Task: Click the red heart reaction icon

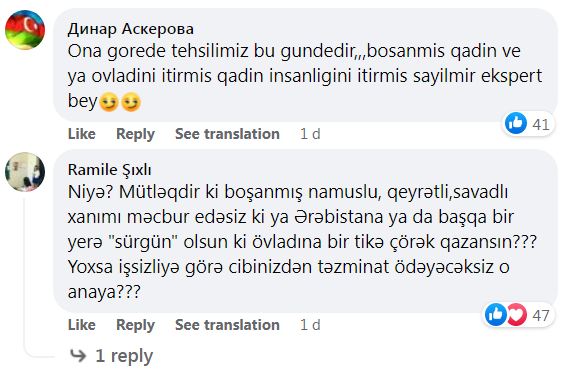Action: click(x=518, y=314)
